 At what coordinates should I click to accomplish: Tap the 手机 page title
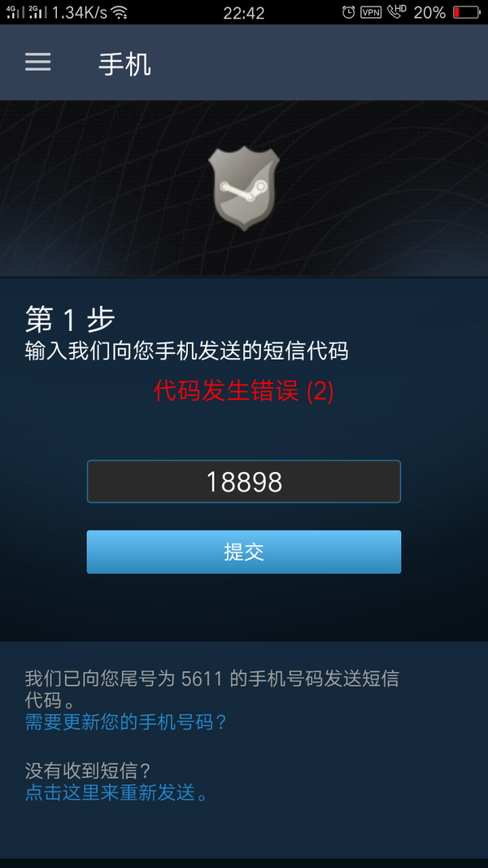pos(124,64)
